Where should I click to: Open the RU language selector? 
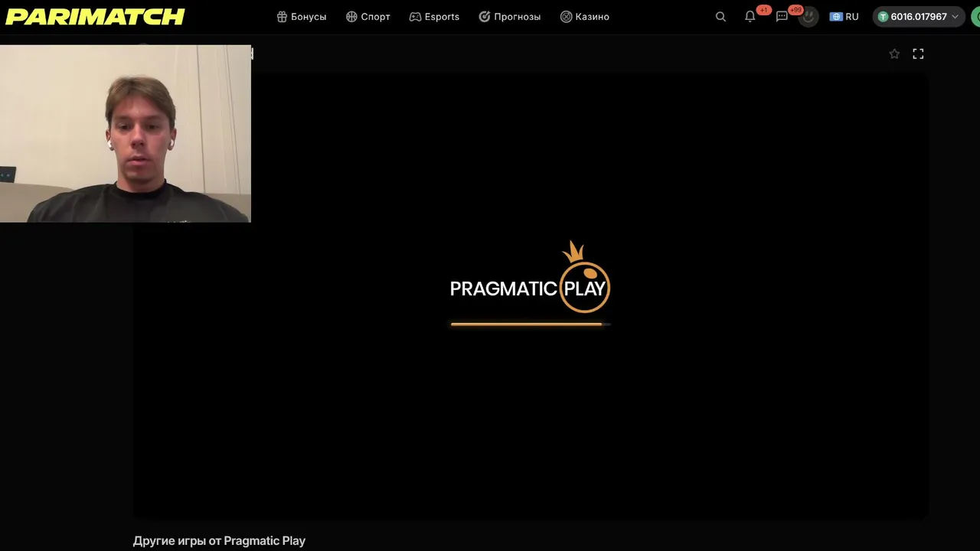(x=844, y=17)
